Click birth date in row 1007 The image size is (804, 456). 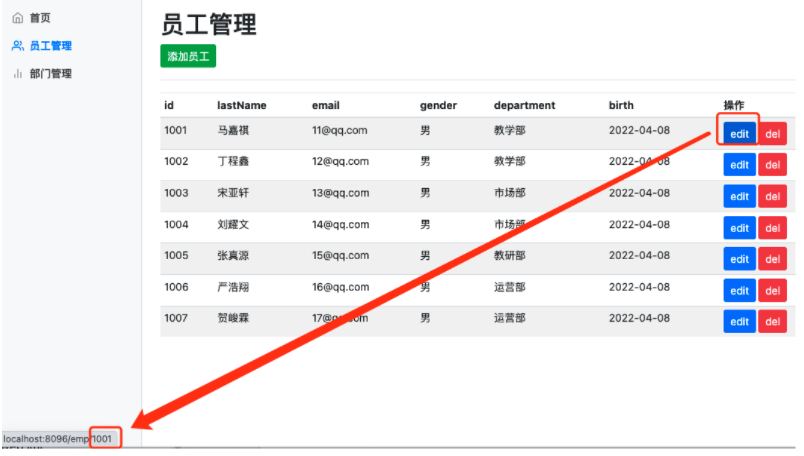(x=639, y=318)
